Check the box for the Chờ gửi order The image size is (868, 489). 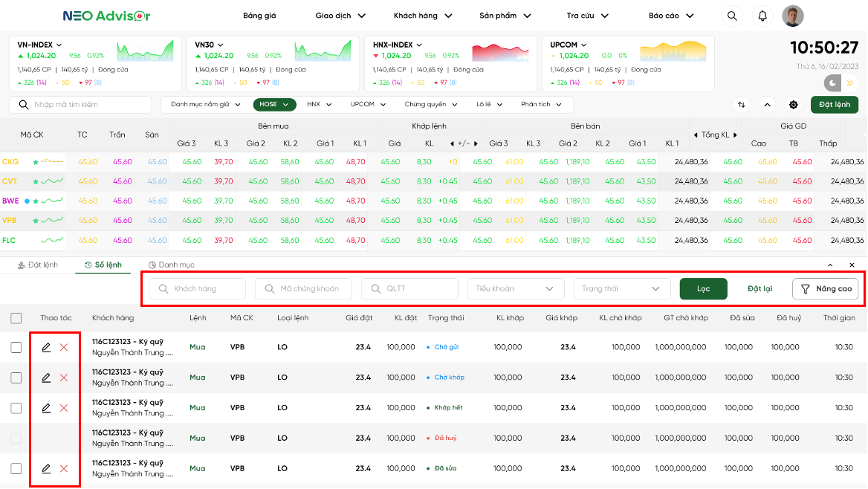tap(16, 347)
